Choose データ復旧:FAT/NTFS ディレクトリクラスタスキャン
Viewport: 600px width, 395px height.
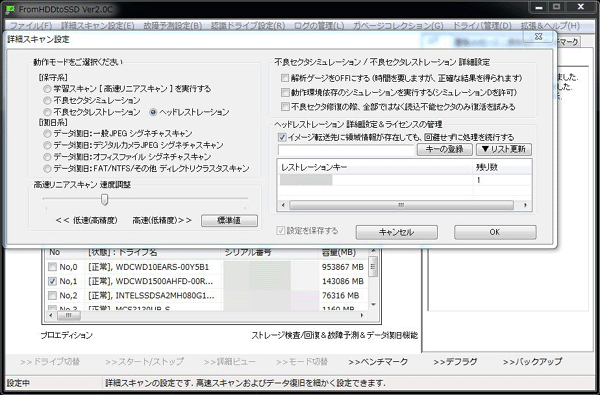click(47, 169)
